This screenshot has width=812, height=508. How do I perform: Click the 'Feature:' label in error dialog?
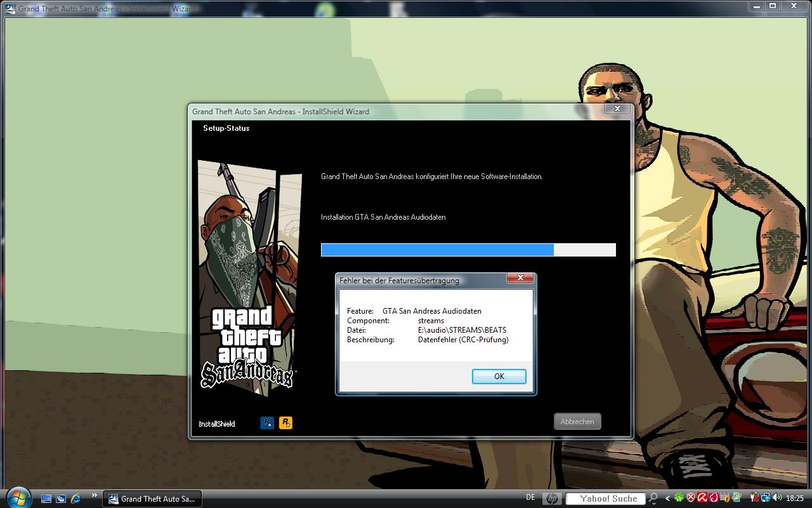(x=360, y=311)
